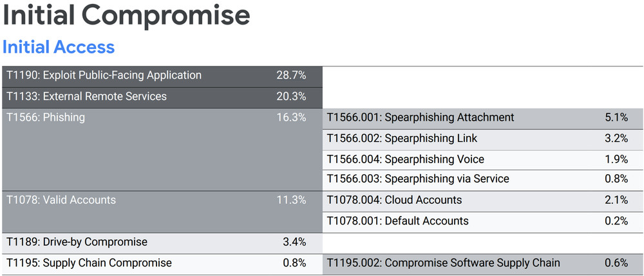
Task: Click the 5.1% Spearphishing Attachment value
Action: click(x=616, y=117)
